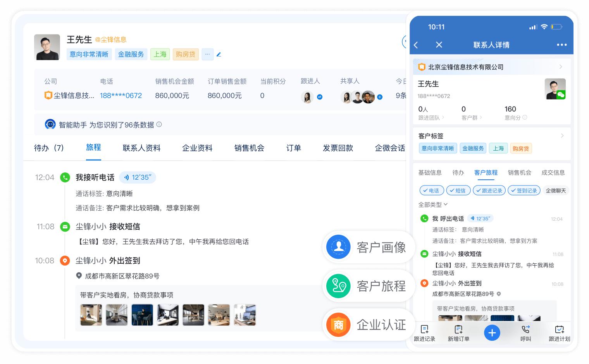Tap the 新增订单 icon in bottom bar
Viewport: 589px width, 364px height.
[458, 329]
